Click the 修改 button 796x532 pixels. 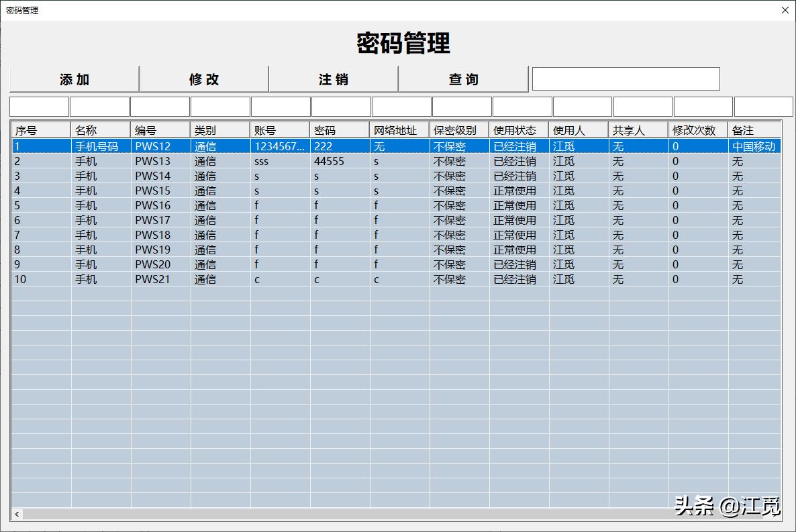tap(203, 78)
